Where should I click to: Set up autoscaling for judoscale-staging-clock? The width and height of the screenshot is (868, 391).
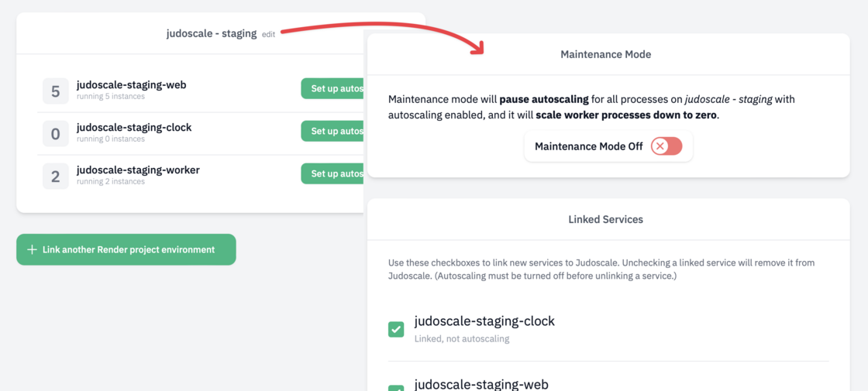tap(334, 131)
